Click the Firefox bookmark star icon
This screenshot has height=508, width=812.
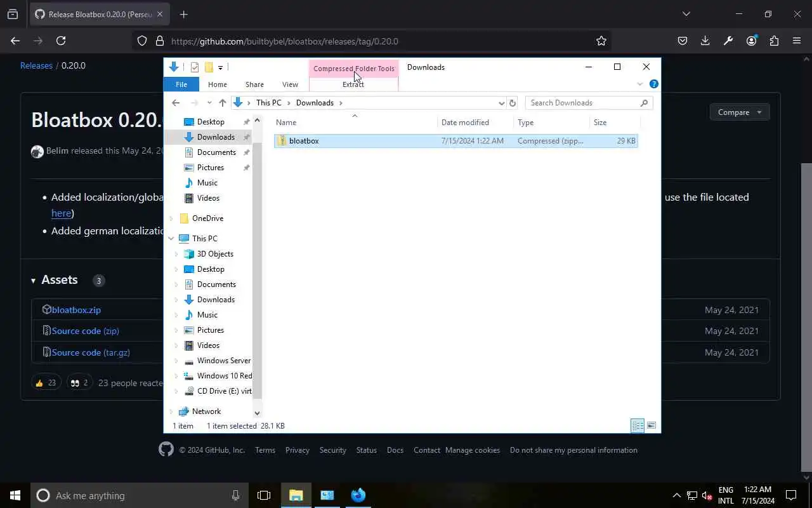(x=601, y=41)
